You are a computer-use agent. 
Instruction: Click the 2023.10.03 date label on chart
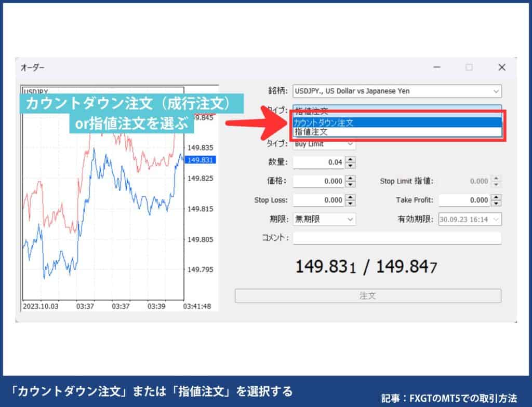41,306
